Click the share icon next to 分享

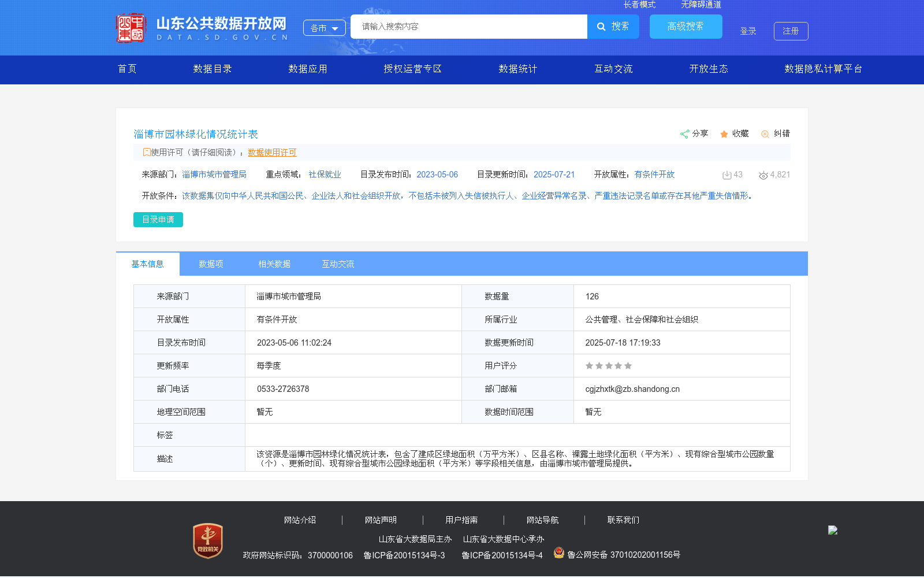684,134
